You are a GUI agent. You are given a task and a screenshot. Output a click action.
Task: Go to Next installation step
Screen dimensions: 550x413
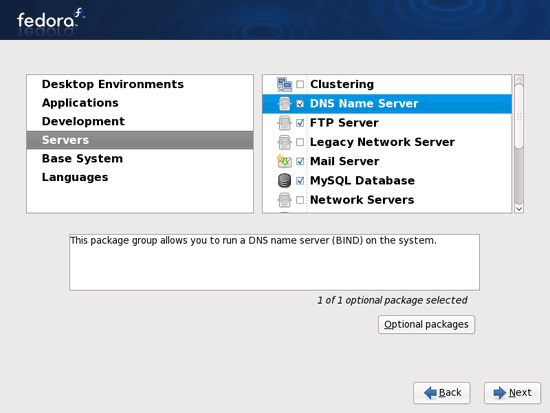[x=512, y=393]
